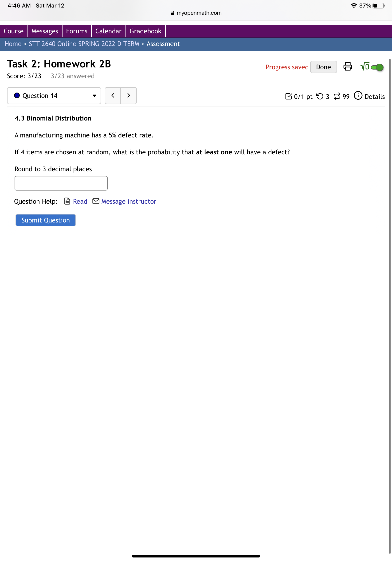Click the retry attempts remaining icon
The height and width of the screenshot is (561, 392).
(x=320, y=97)
